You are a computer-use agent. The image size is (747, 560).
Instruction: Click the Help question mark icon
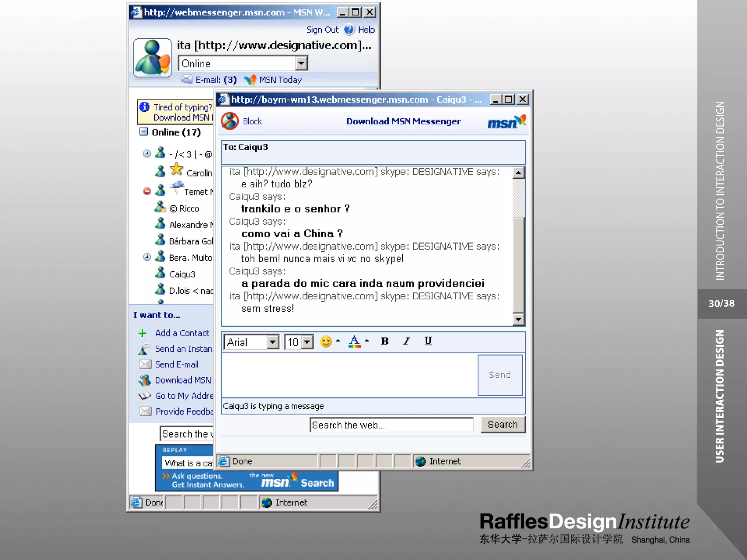click(x=349, y=30)
